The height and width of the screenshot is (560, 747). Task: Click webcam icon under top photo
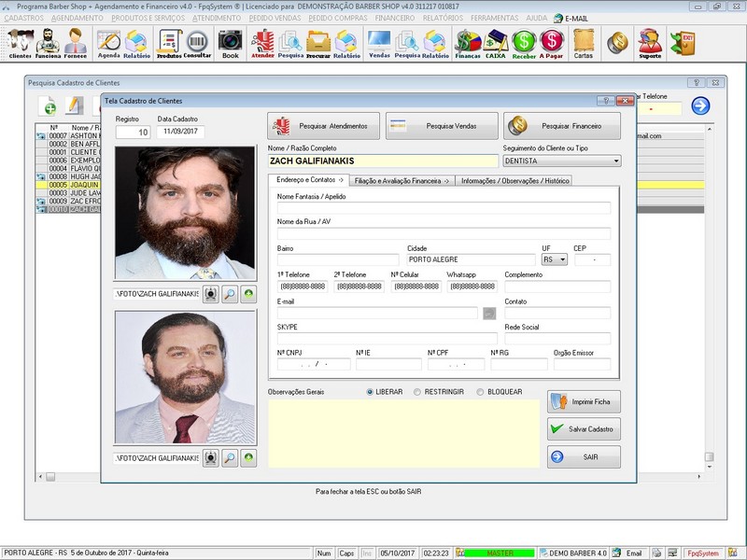point(211,293)
